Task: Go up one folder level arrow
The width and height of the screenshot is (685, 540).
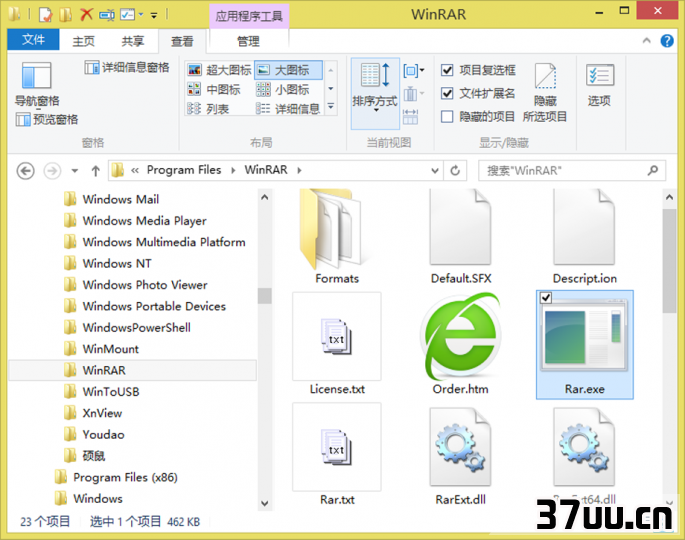Action: click(95, 170)
